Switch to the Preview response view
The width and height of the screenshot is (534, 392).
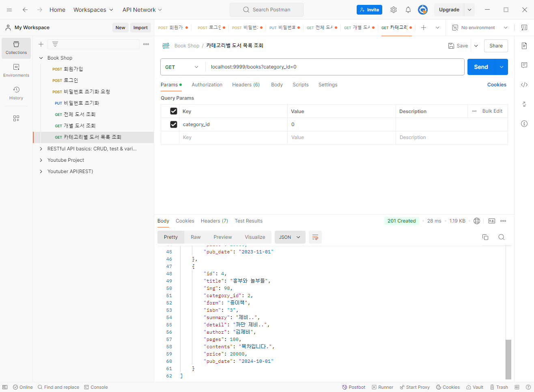[x=223, y=237]
